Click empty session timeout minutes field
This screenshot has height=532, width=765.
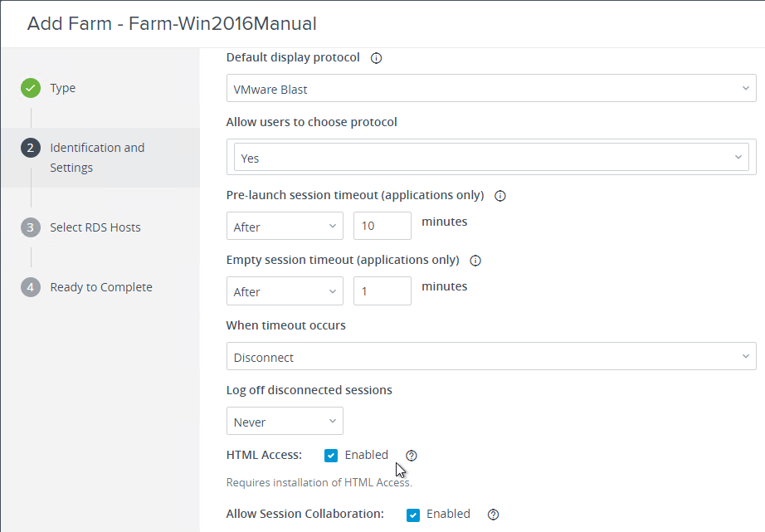pos(382,291)
